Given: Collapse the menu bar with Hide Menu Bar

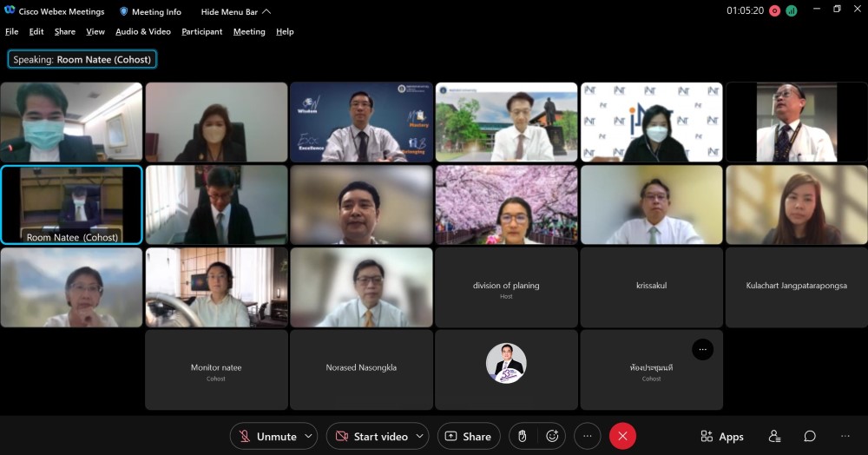Looking at the screenshot, I should tap(236, 12).
